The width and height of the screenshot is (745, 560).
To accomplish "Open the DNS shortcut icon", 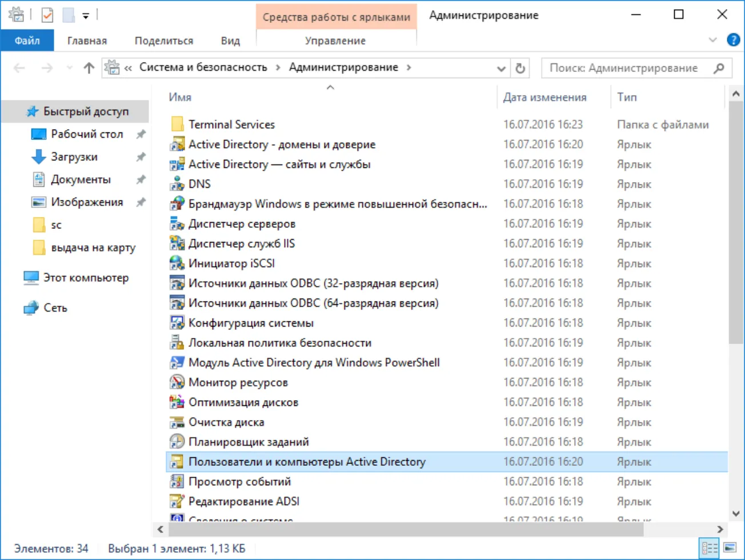I will [177, 184].
